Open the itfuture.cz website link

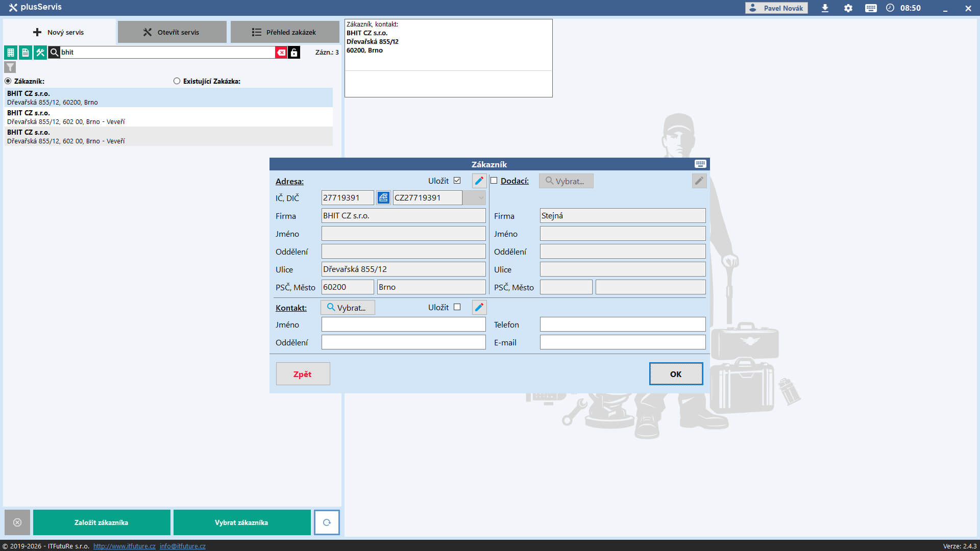pos(124,546)
